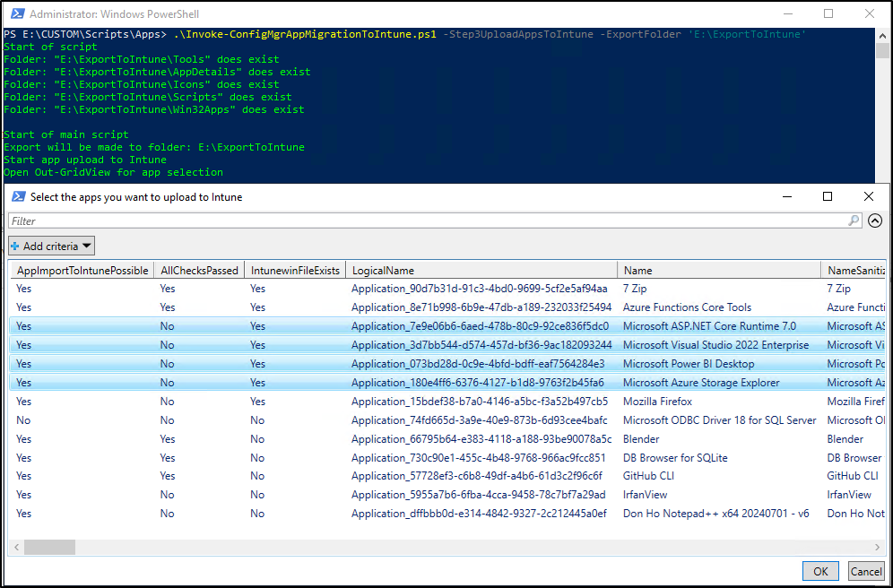The width and height of the screenshot is (893, 588).
Task: Sort by Name column header
Action: 719,271
